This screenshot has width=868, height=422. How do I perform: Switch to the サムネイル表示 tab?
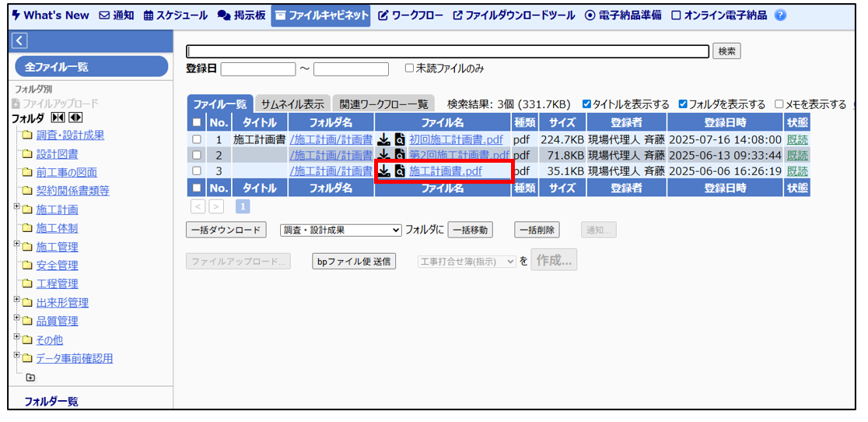[x=292, y=104]
